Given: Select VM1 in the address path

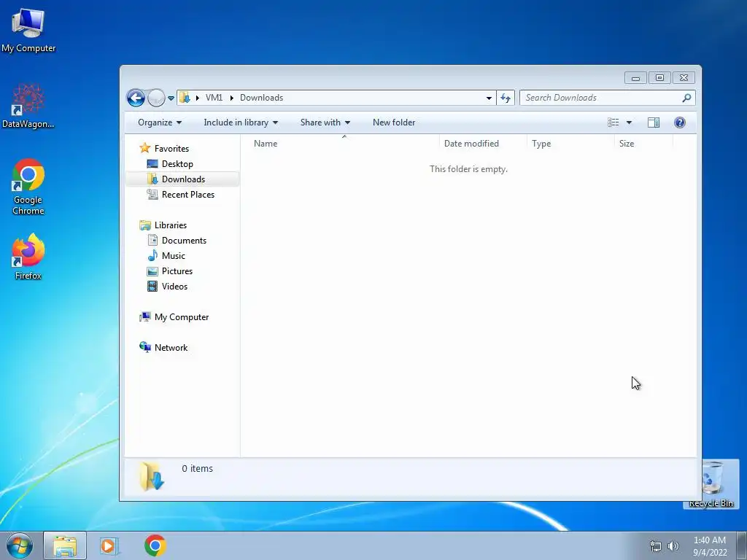Looking at the screenshot, I should click(214, 98).
